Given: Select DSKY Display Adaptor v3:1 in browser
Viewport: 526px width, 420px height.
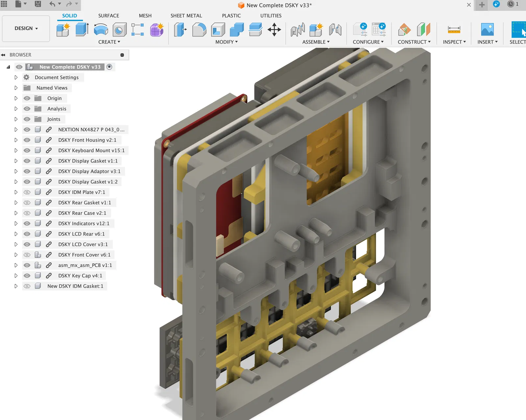Looking at the screenshot, I should pyautogui.click(x=89, y=171).
